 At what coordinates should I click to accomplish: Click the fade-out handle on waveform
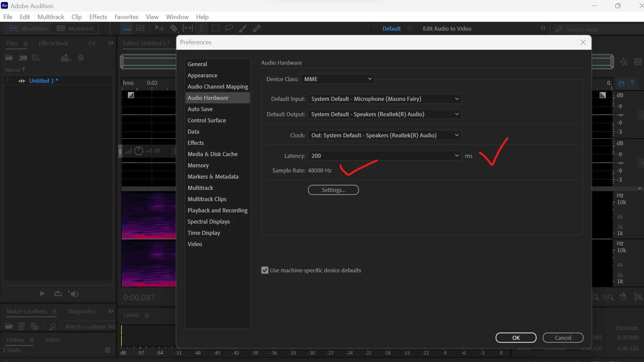[603, 95]
